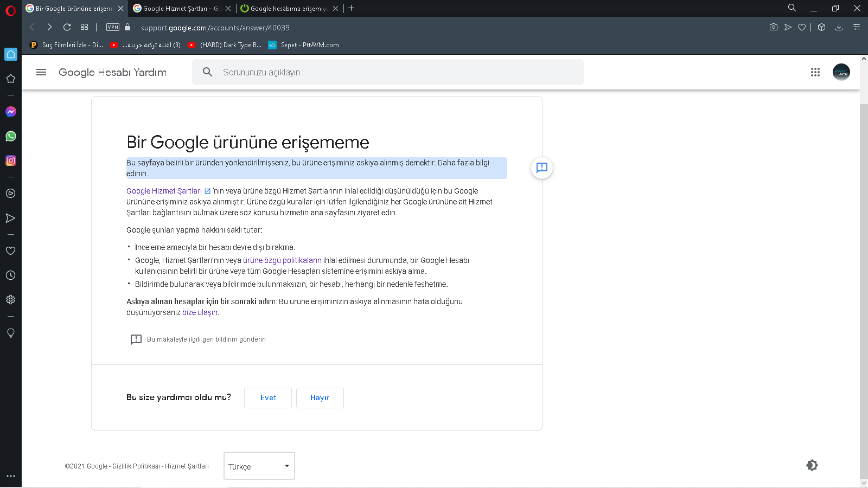Launch WhatsApp from the sidebar
The width and height of the screenshot is (868, 488).
point(11,136)
